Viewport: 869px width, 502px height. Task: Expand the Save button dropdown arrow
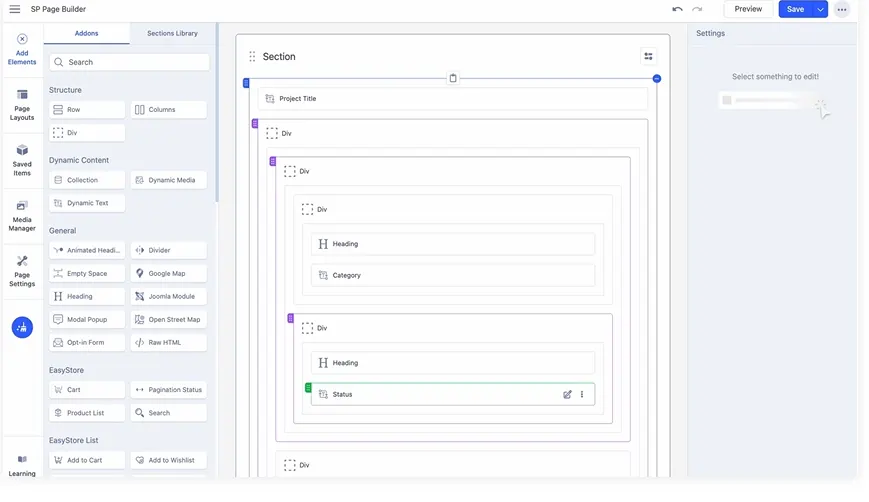820,9
